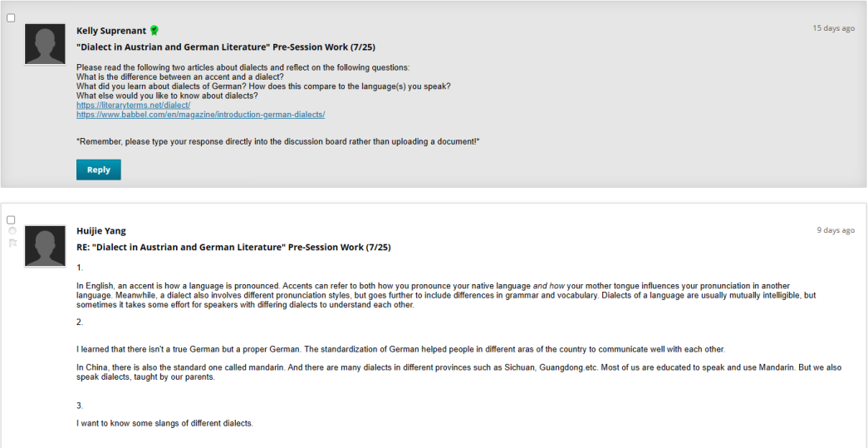Image resolution: width=868 pixels, height=448 pixels.
Task: Open the Babbel German dialects article link
Action: pyautogui.click(x=200, y=115)
